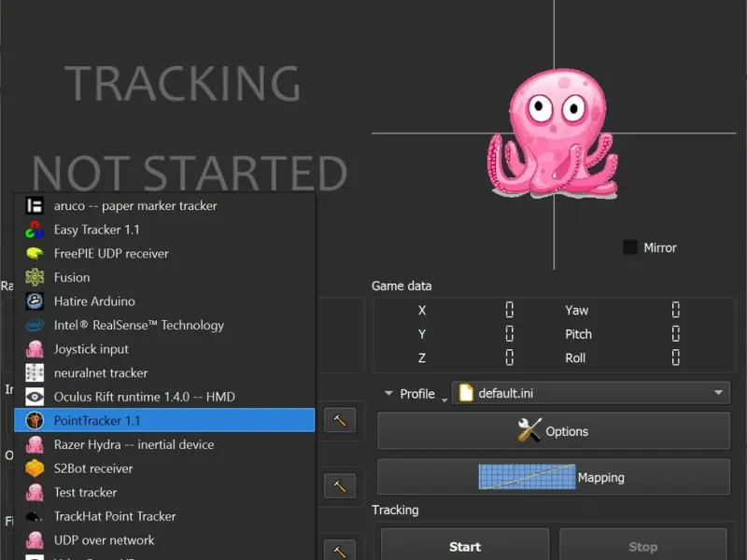747x560 pixels.
Task: Select the Oculus Rift eye icon
Action: click(35, 397)
